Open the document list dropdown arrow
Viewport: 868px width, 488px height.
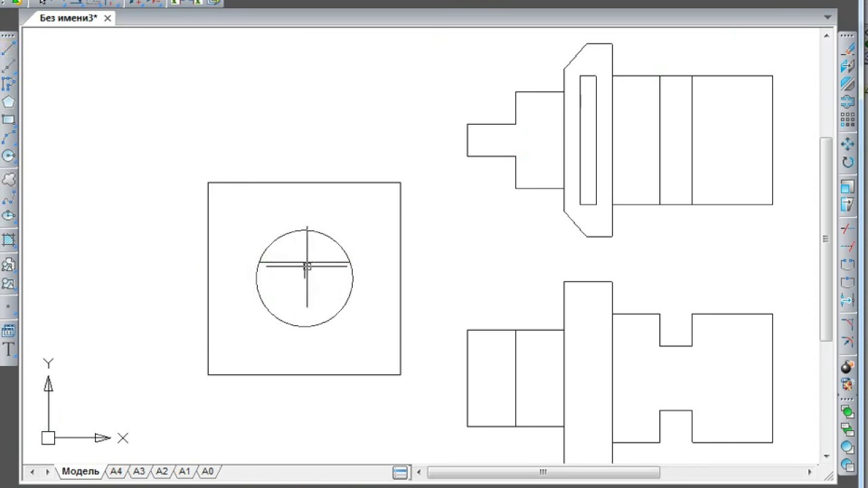(x=827, y=18)
